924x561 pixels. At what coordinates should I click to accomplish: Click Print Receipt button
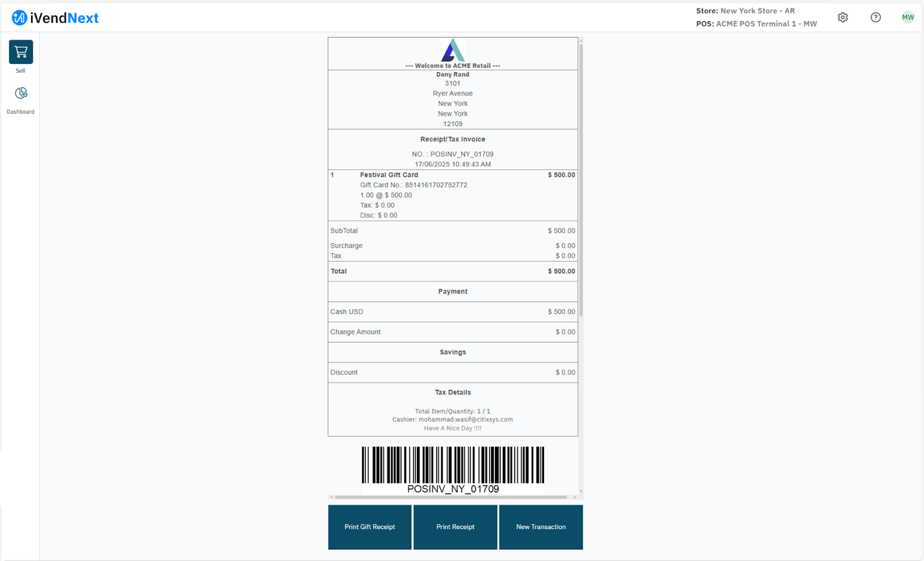[x=455, y=527]
